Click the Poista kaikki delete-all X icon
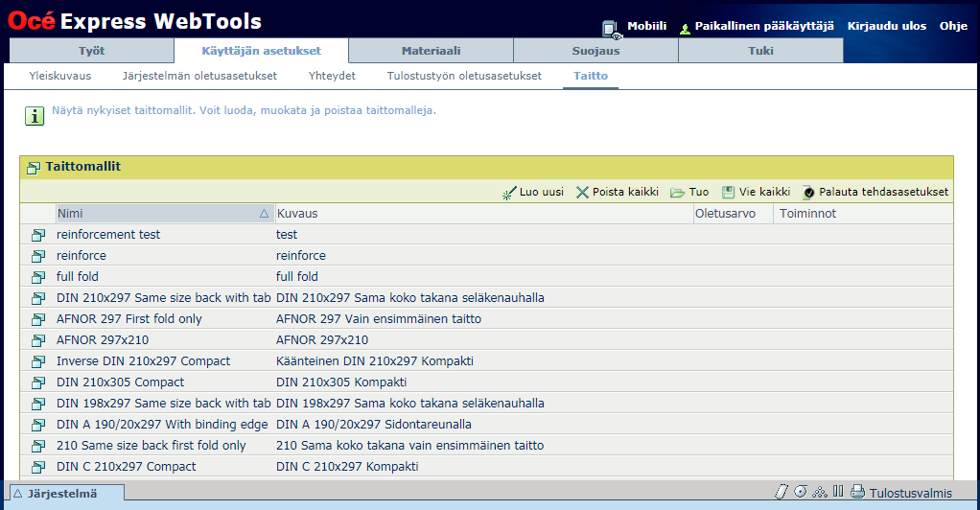Image resolution: width=980 pixels, height=510 pixels. click(x=582, y=193)
